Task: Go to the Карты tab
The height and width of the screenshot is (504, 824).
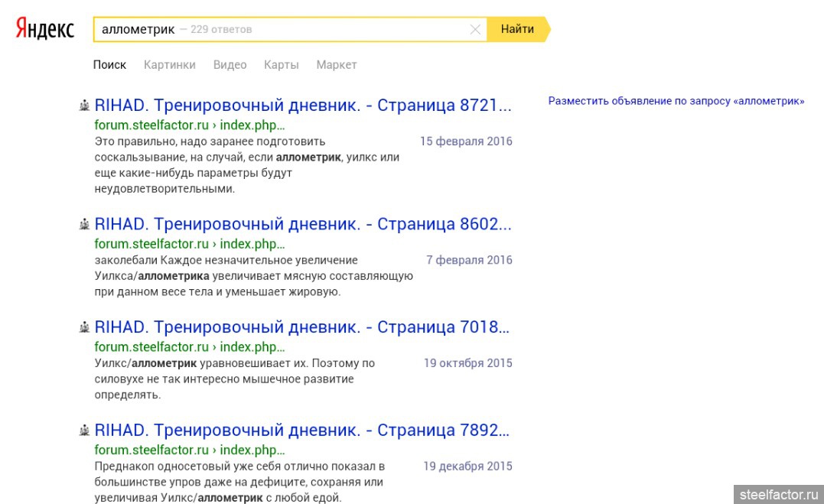Action: 281,65
